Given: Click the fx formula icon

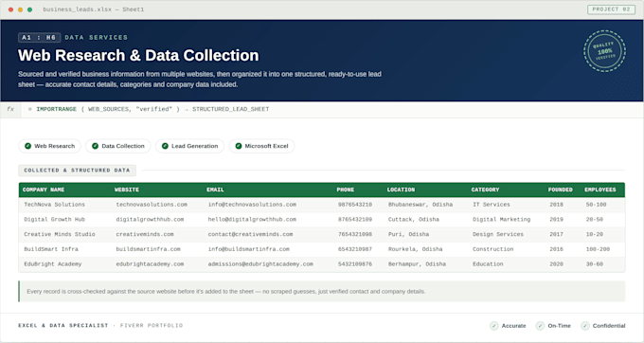Looking at the screenshot, I should tap(10, 109).
